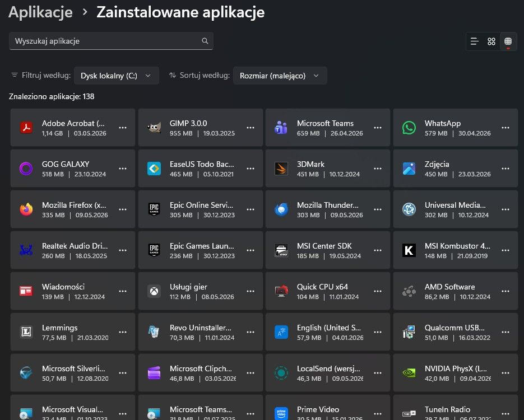Click the "Revo Uninstaller..." app name
524x420 pixels.
click(200, 328)
